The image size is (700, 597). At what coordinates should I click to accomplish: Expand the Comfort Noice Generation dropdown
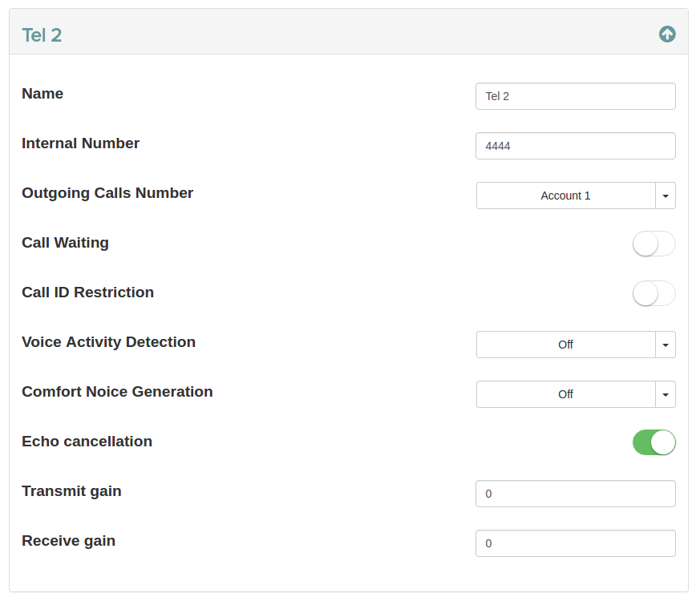(565, 394)
